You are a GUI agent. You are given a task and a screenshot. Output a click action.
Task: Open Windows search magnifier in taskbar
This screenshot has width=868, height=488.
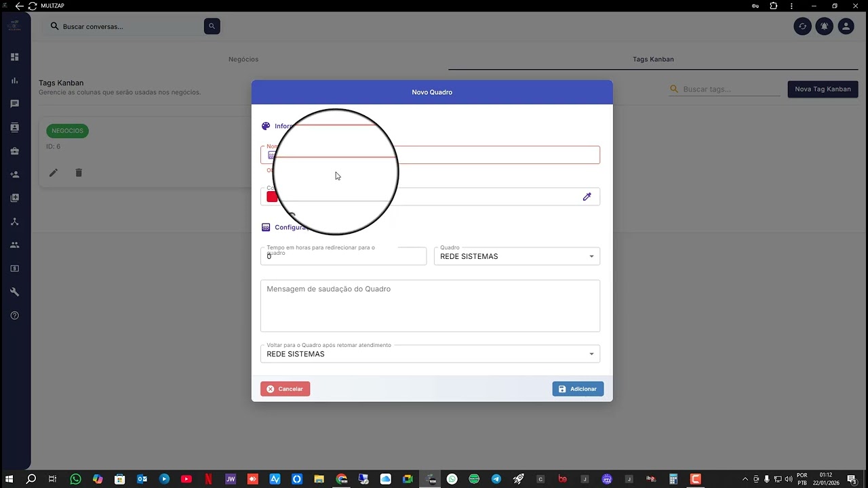coord(31,479)
